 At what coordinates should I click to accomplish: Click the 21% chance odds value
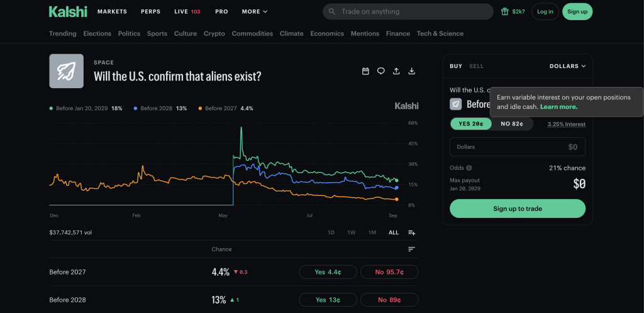pos(567,168)
